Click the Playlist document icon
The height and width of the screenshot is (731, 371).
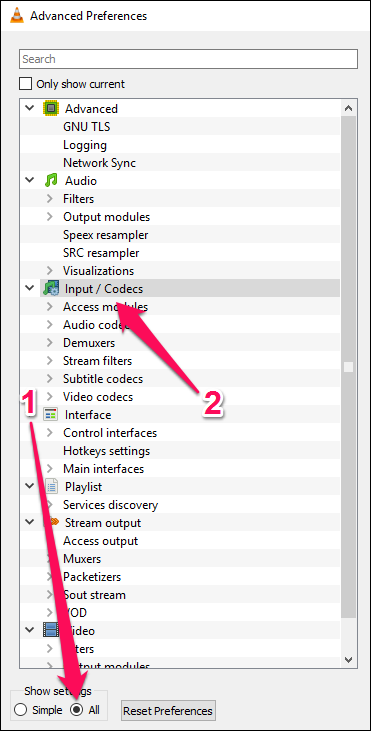coord(51,487)
